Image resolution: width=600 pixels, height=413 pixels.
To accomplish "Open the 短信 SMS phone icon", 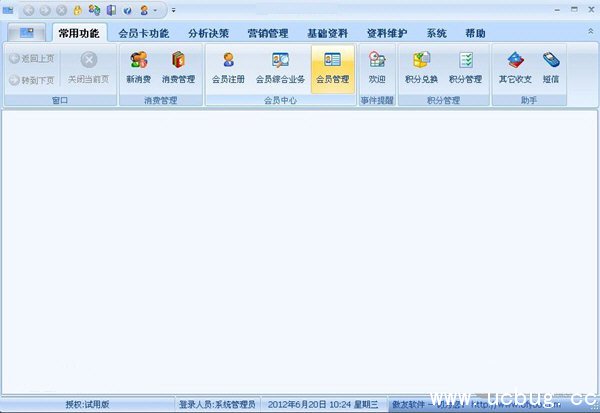I will point(551,67).
